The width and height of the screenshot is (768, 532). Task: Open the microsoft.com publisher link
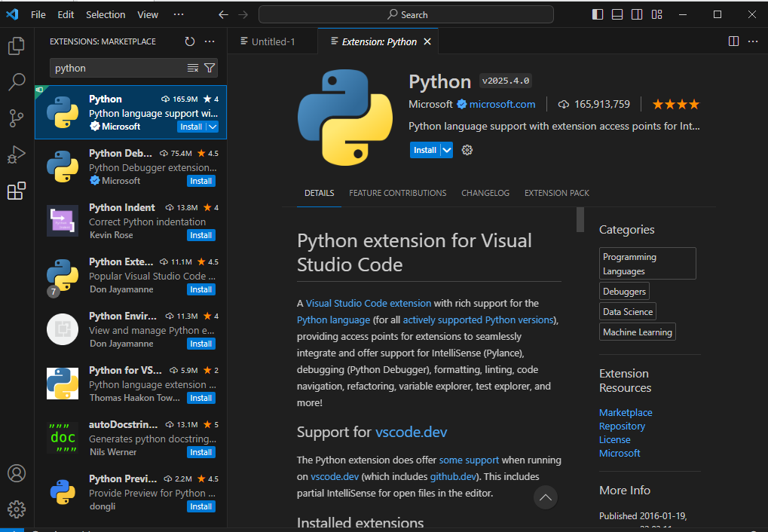click(502, 104)
